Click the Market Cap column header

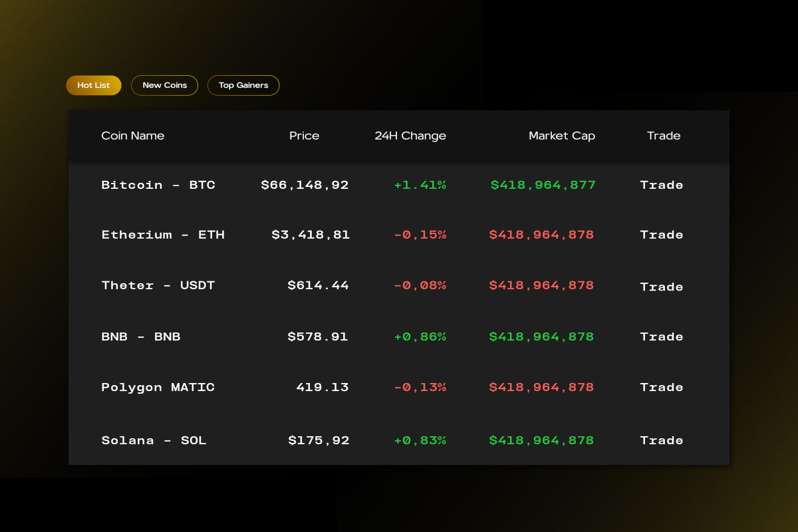[562, 136]
